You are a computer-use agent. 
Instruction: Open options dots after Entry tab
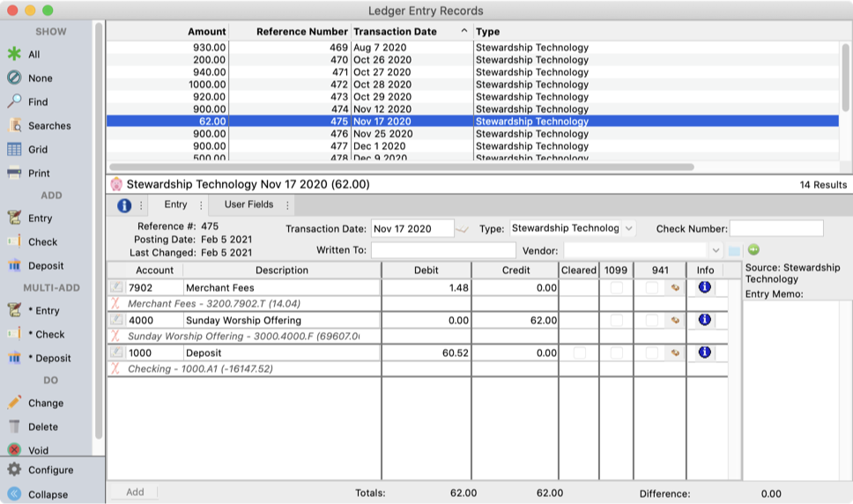201,205
